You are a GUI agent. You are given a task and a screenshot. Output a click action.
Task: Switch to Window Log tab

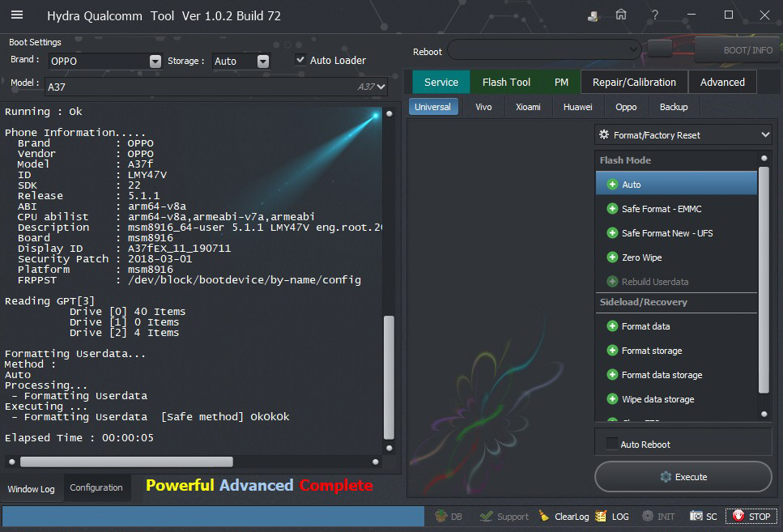coord(31,488)
